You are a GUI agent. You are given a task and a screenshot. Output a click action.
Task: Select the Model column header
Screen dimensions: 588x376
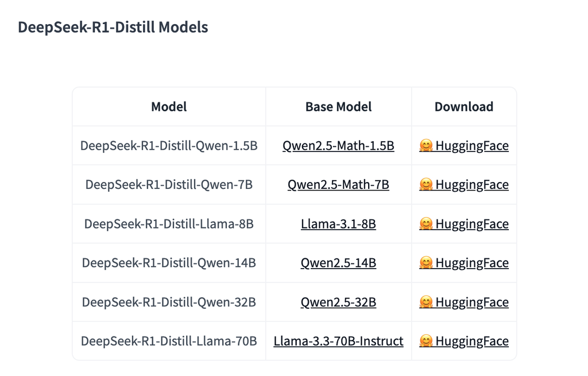169,106
